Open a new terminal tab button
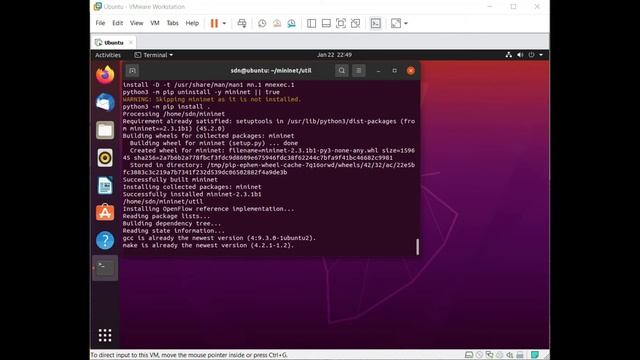This screenshot has width=640, height=360. 132,71
